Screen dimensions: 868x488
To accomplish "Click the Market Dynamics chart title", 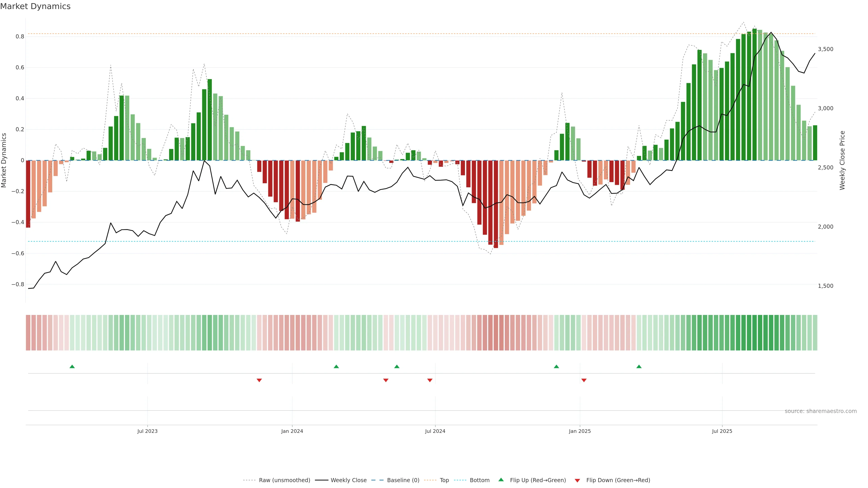I will [35, 6].
